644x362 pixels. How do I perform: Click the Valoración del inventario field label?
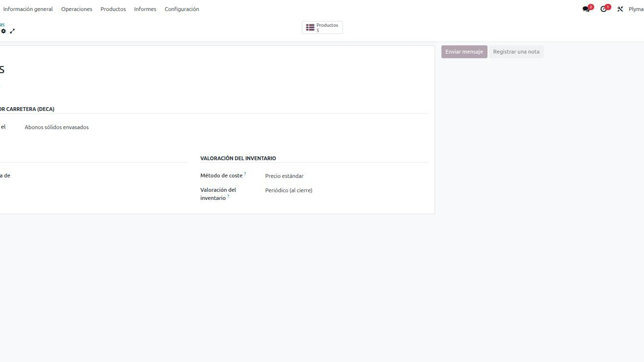click(218, 194)
